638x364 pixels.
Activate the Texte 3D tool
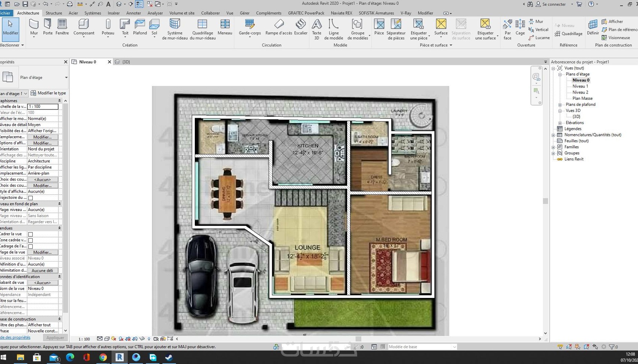(x=317, y=29)
